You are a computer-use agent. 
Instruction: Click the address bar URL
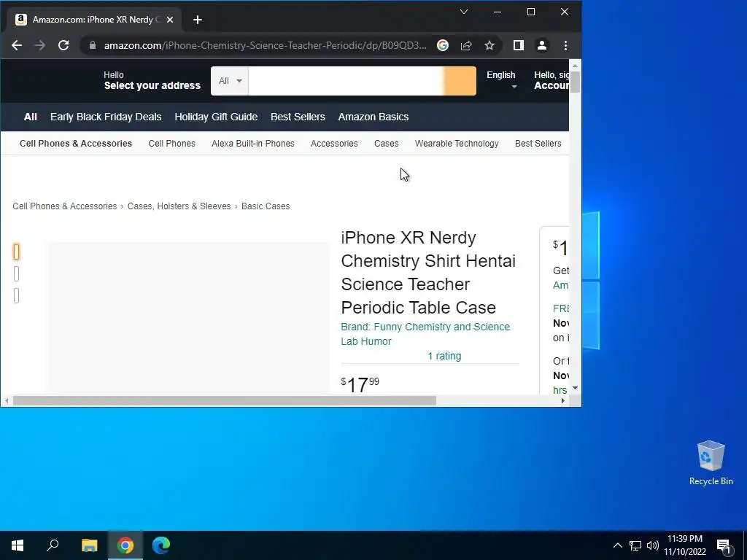[265, 45]
